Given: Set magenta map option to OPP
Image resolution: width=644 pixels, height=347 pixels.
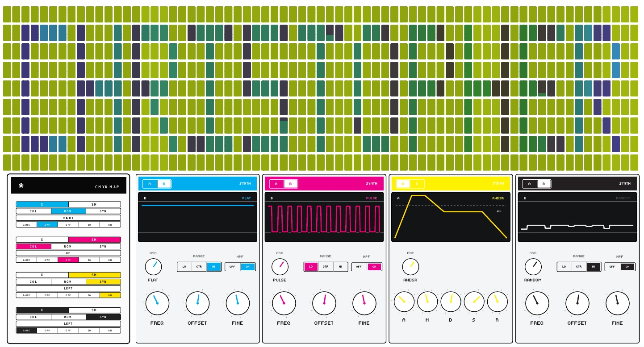Looking at the screenshot, I should (47, 260).
